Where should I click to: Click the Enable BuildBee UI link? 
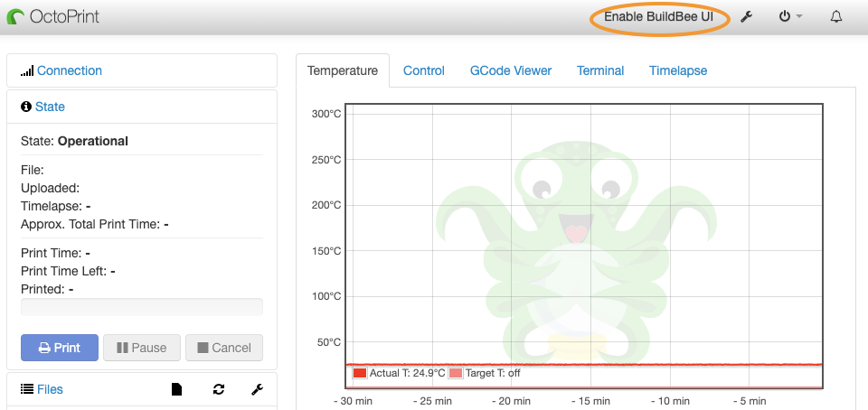tap(658, 16)
